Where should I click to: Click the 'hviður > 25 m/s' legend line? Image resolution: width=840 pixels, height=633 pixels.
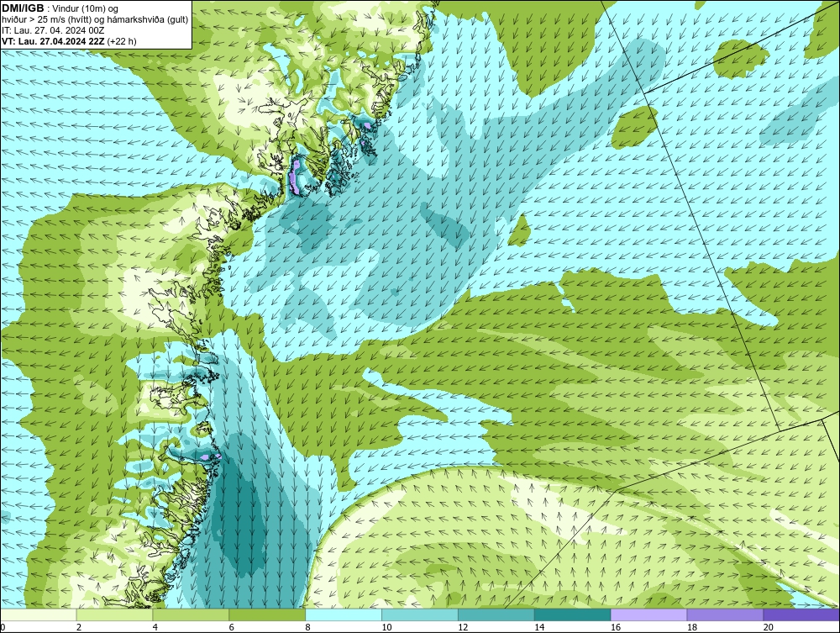click(95, 20)
